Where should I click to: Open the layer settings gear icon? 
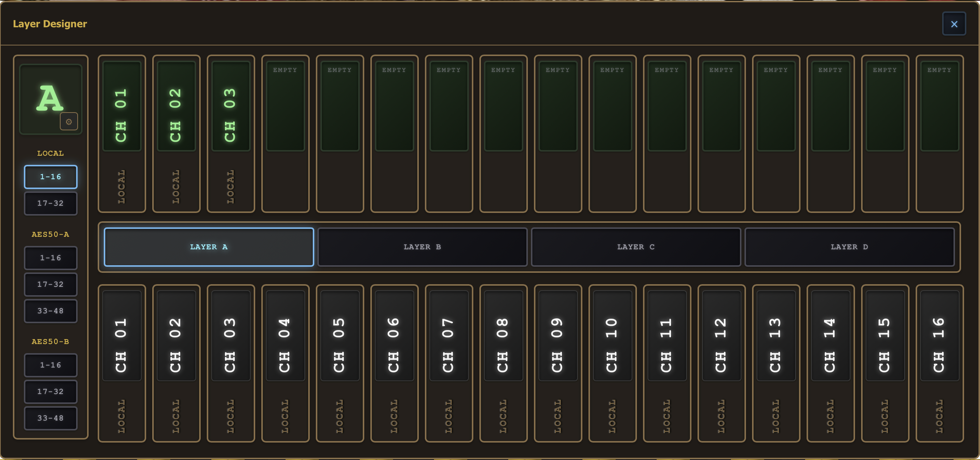(69, 122)
